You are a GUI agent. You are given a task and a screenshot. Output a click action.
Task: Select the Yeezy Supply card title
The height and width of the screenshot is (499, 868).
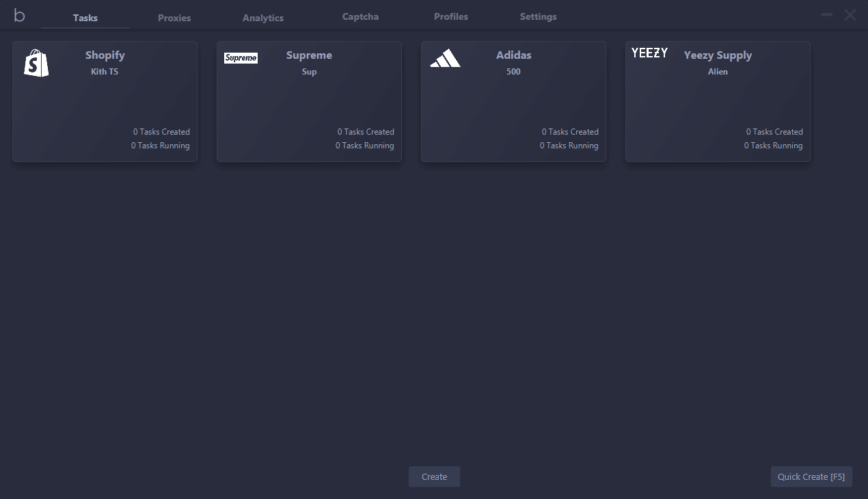tap(718, 55)
